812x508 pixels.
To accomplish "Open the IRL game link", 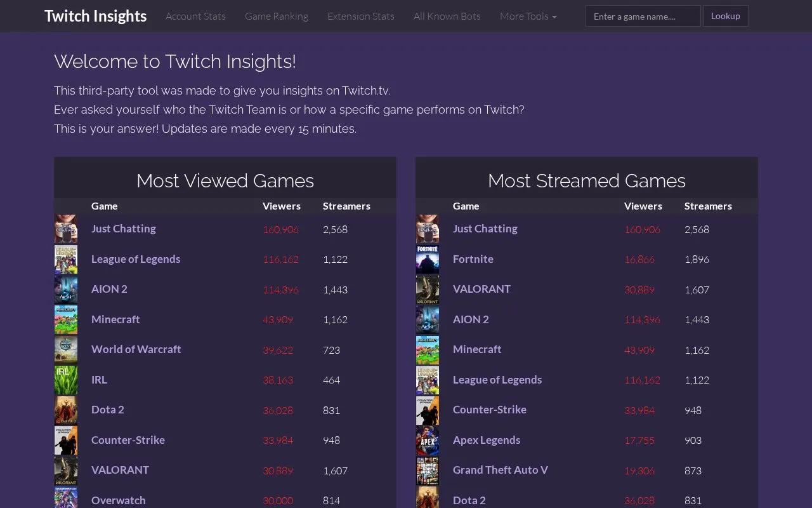I will click(99, 380).
